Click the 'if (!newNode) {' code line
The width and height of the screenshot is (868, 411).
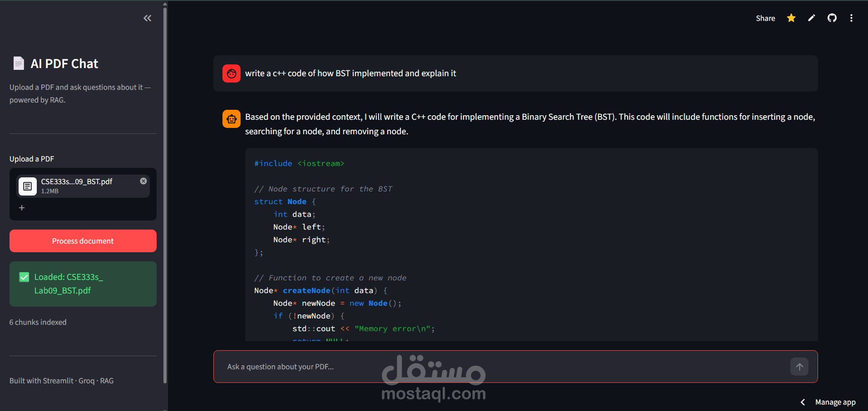pyautogui.click(x=309, y=316)
